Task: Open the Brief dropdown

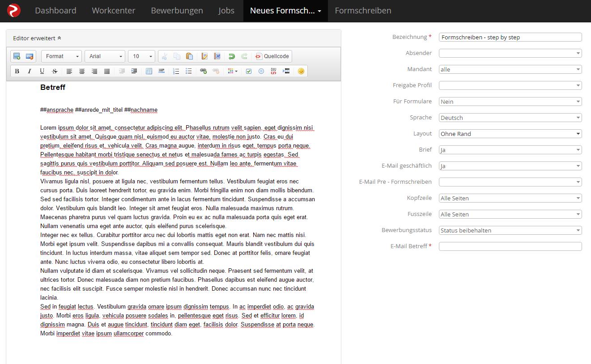Action: 510,150
